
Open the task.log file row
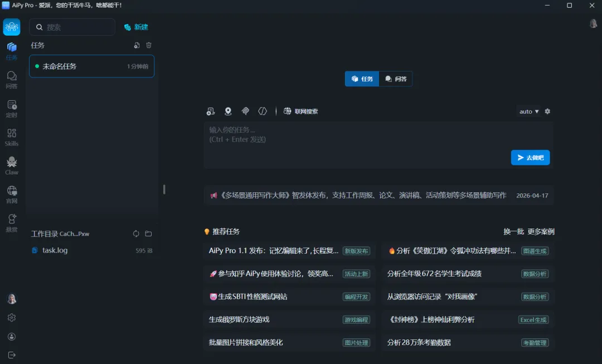coord(92,250)
